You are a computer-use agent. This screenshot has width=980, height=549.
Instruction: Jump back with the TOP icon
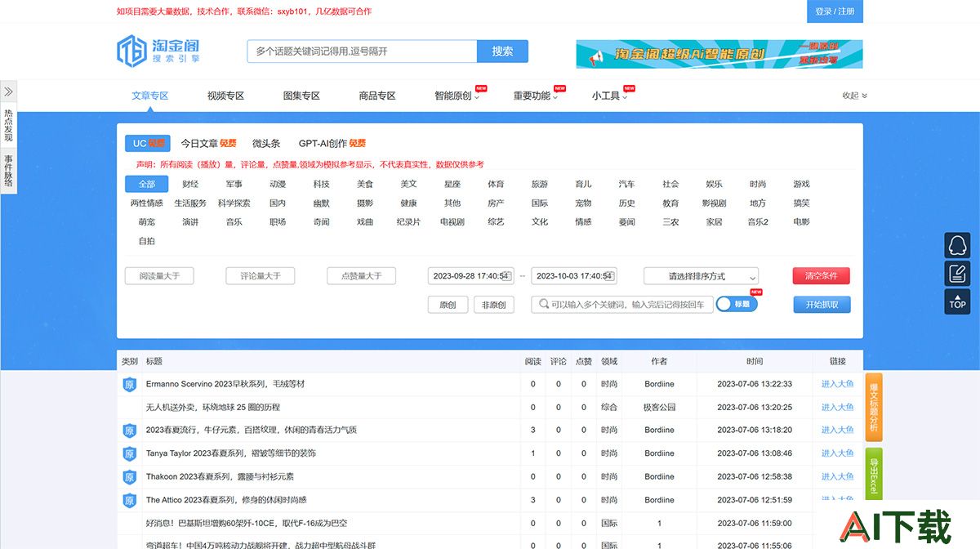coord(957,301)
